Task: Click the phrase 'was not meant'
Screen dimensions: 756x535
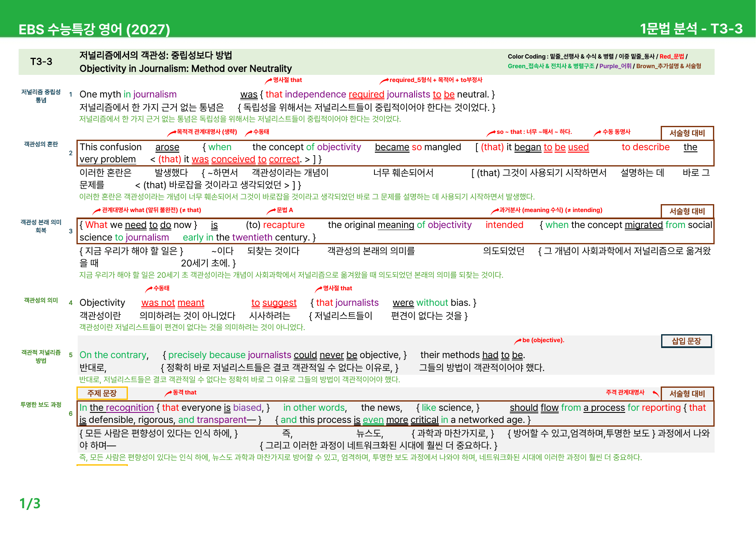Action: point(173,303)
